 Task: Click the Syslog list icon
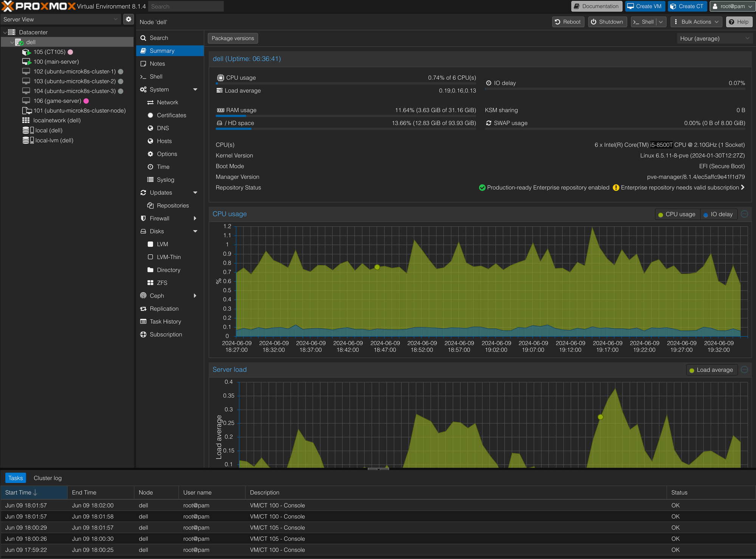tap(150, 180)
